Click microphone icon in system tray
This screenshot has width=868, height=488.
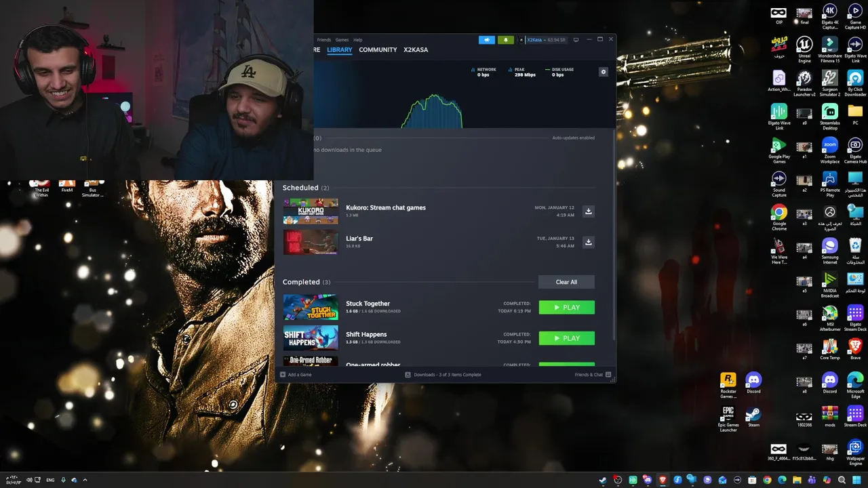tap(63, 480)
